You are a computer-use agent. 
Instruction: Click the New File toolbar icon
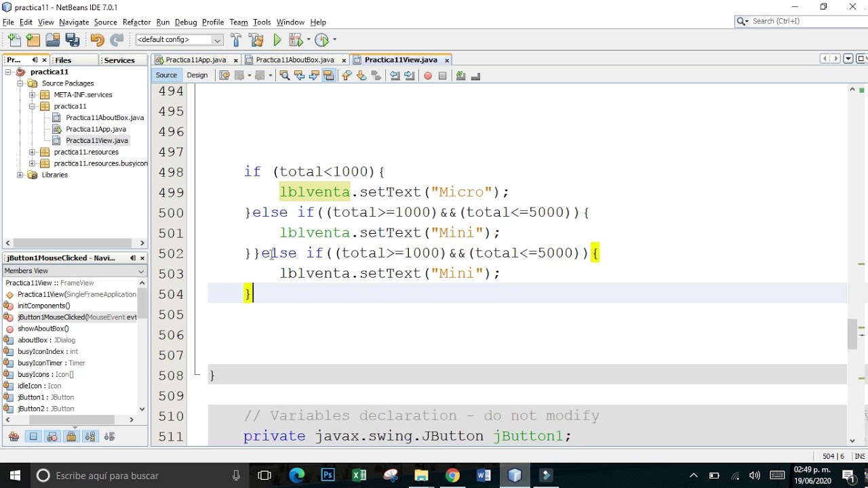pyautogui.click(x=14, y=40)
